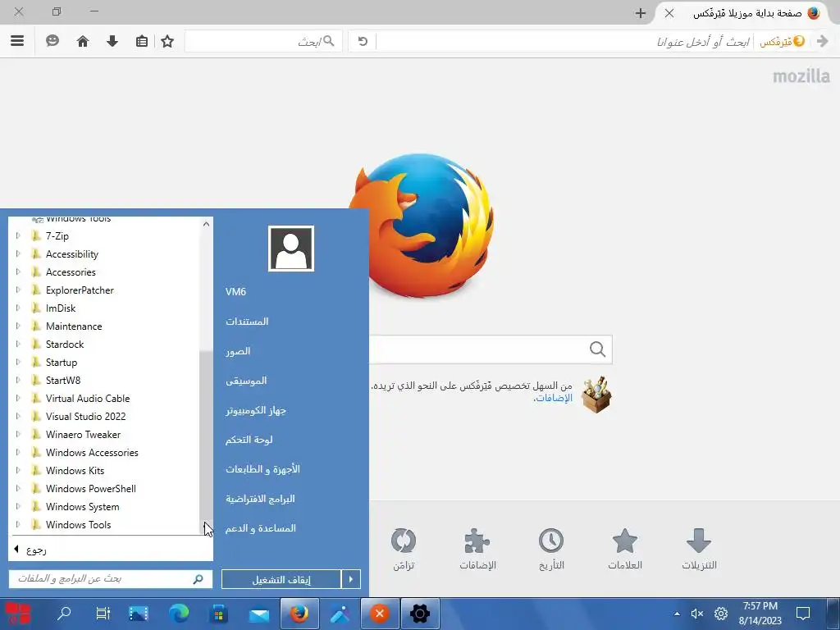Open VM6 user folder in start menu
This screenshot has width=840, height=630.
pos(235,292)
